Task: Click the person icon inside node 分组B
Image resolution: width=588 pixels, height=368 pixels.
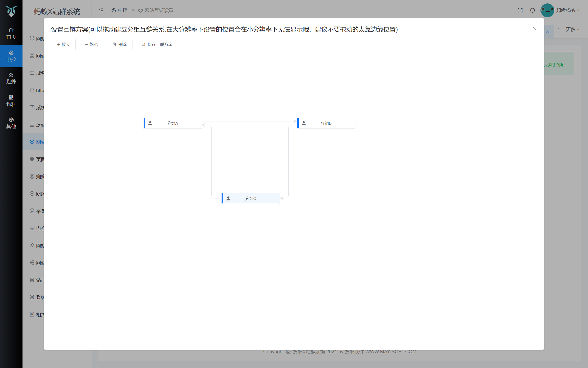Action: tap(304, 123)
